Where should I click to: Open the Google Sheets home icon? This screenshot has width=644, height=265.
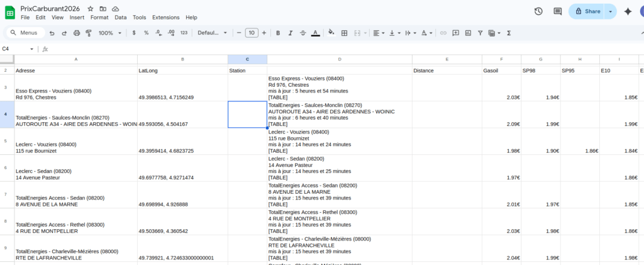(10, 13)
